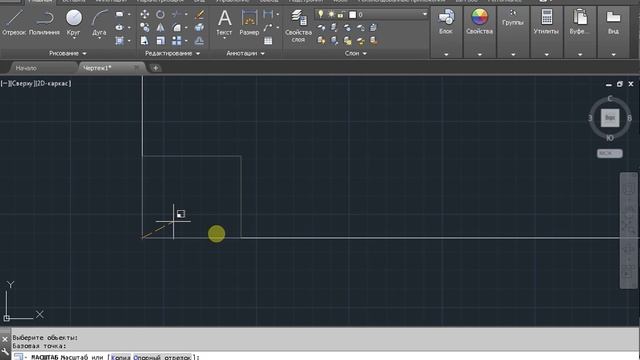Open the Вид panel folder icon
640x360 pixels.
[613, 18]
